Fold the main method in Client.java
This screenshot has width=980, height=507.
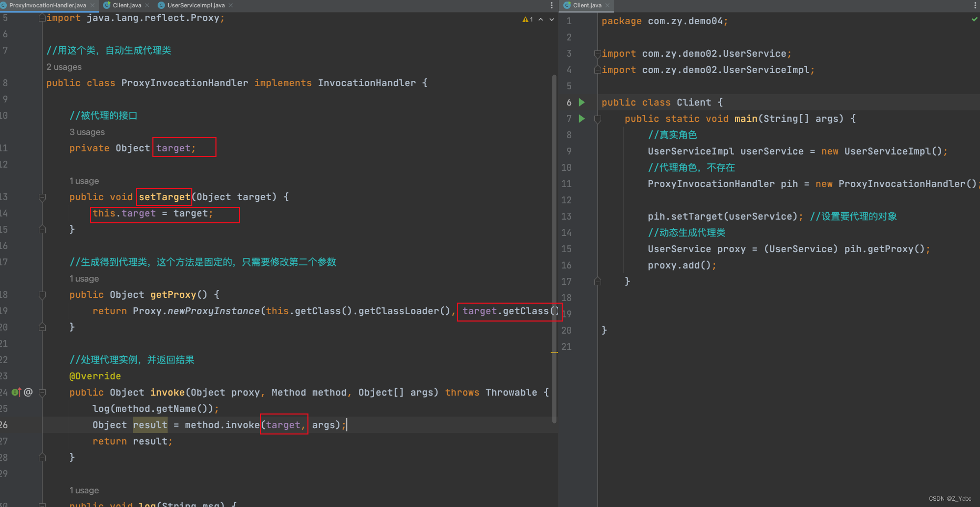[597, 119]
